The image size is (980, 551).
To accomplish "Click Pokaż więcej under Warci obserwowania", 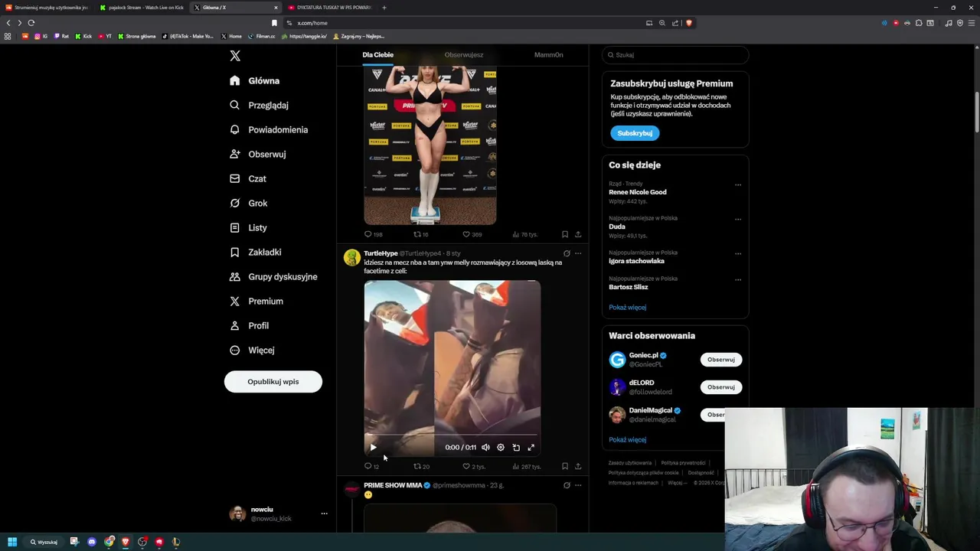I will point(628,440).
